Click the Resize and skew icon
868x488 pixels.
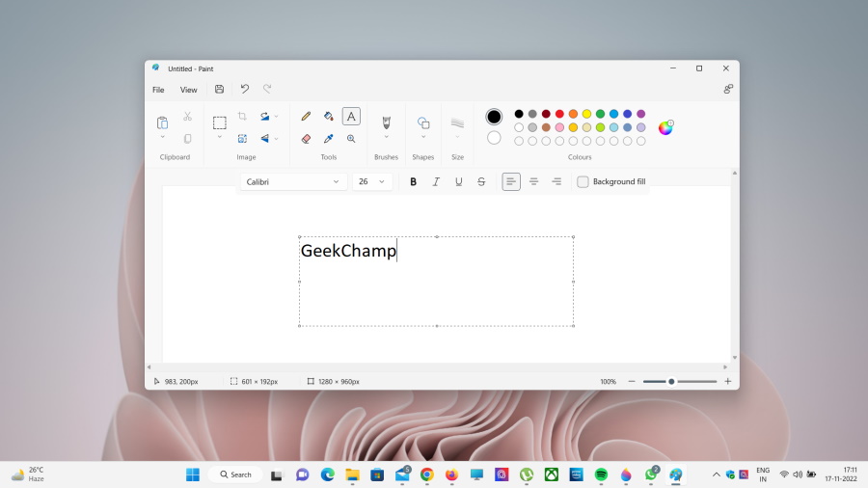click(x=242, y=138)
